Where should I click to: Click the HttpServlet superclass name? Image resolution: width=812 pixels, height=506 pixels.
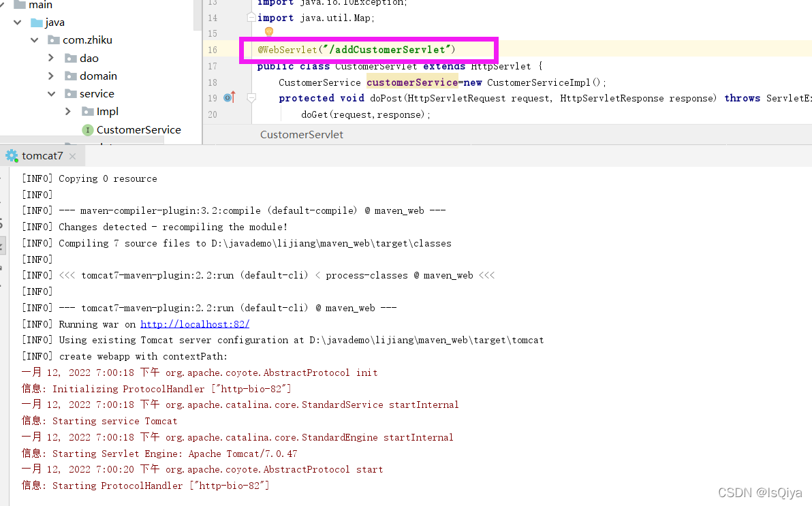501,66
